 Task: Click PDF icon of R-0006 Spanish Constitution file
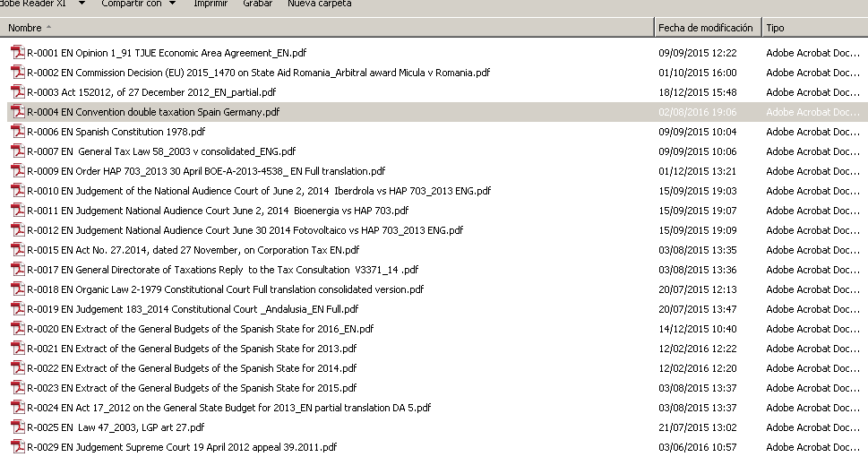[18, 132]
